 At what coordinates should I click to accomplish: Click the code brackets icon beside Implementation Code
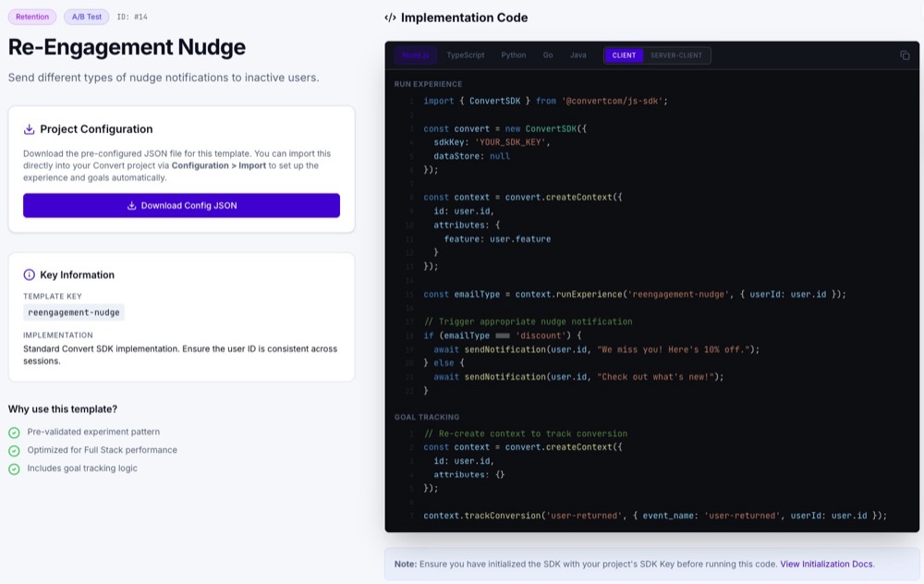pyautogui.click(x=391, y=18)
